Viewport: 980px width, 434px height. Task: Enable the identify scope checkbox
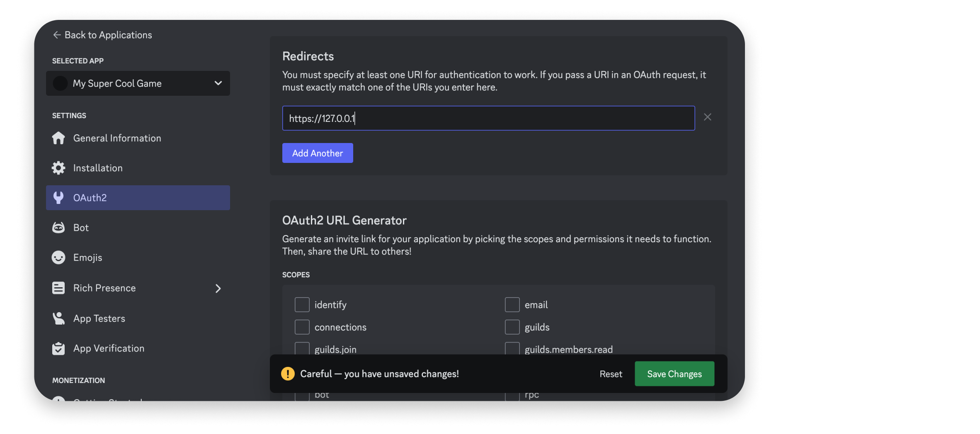coord(302,305)
